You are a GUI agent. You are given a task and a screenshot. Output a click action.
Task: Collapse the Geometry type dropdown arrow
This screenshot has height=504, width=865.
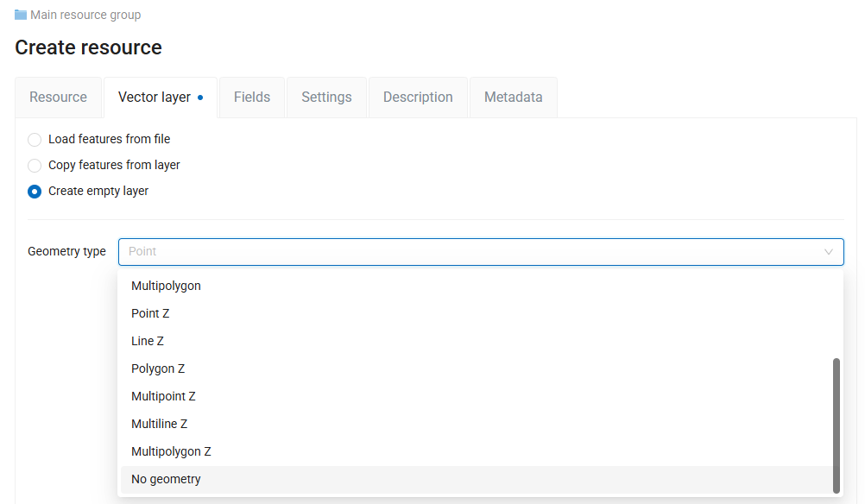tap(828, 252)
